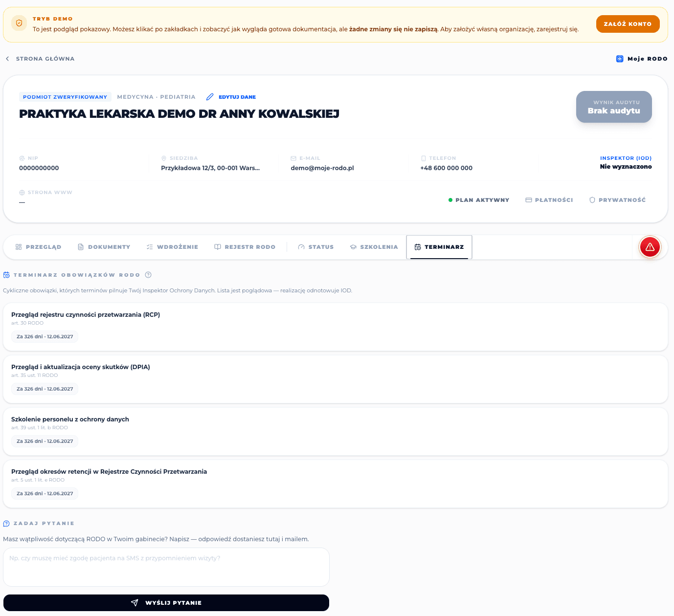Click the date badge under Przegląd okresów retencji
Viewport: 674px width, 616px height.
[x=45, y=493]
